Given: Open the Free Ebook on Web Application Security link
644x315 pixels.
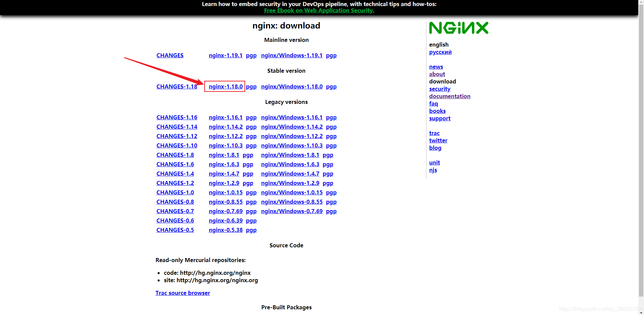Looking at the screenshot, I should (319, 10).
